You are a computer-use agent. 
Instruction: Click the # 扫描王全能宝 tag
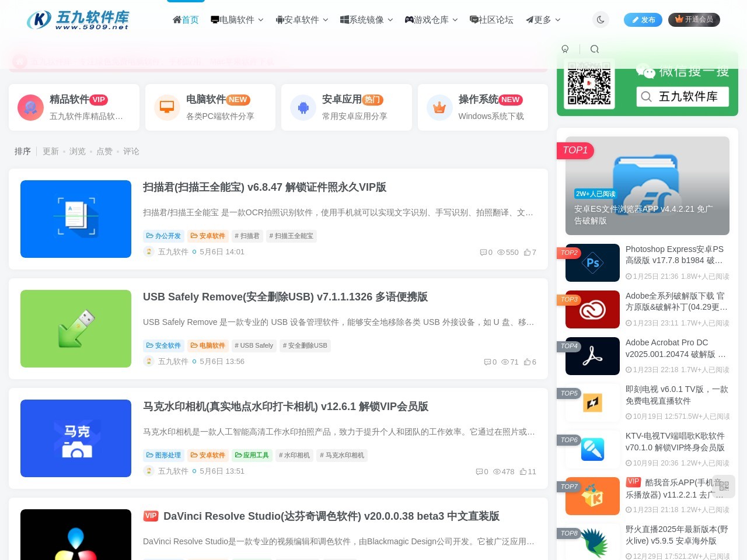(x=291, y=236)
